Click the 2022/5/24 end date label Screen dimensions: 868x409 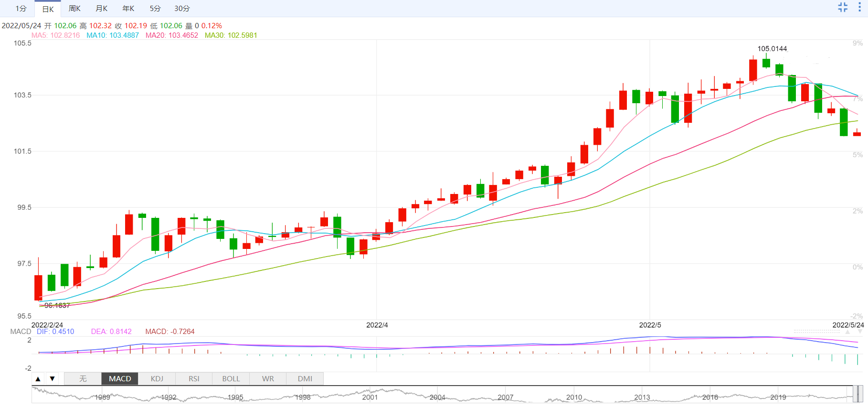(x=848, y=325)
